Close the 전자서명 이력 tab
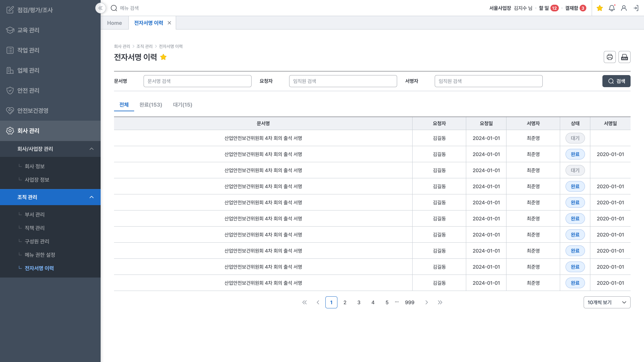The width and height of the screenshot is (644, 362). 169,23
